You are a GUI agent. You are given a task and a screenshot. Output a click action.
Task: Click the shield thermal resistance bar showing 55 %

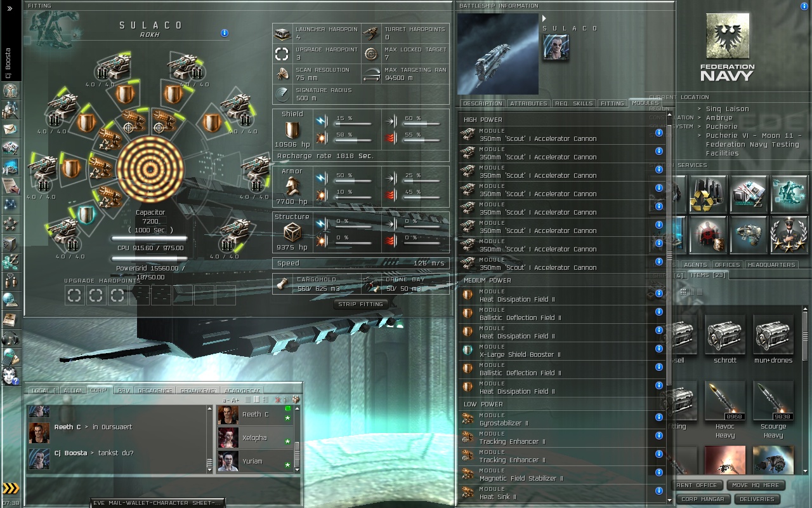[422, 140]
